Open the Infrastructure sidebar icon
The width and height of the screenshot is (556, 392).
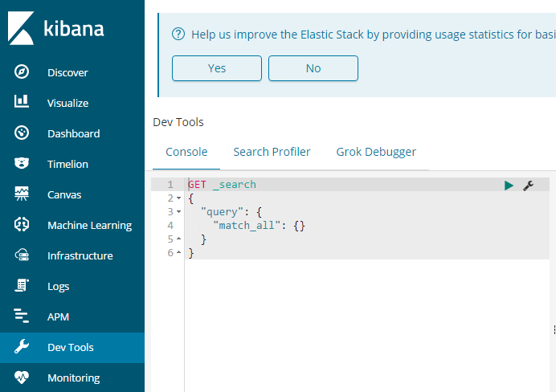[22, 255]
